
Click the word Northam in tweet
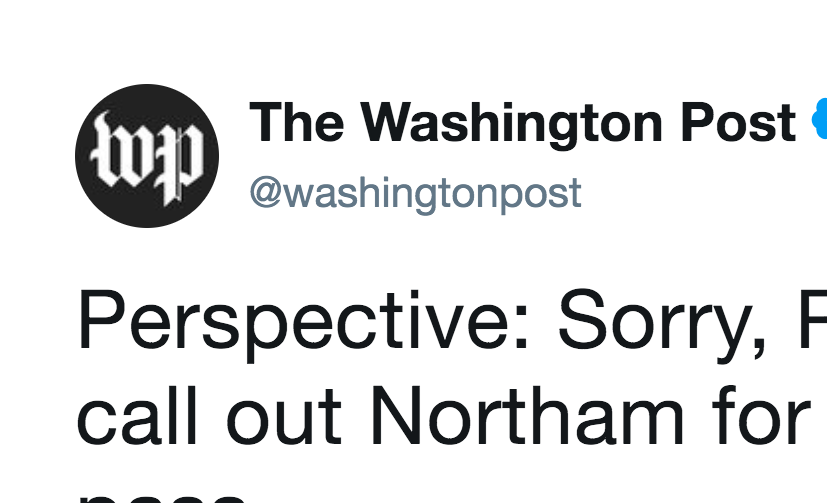click(527, 415)
